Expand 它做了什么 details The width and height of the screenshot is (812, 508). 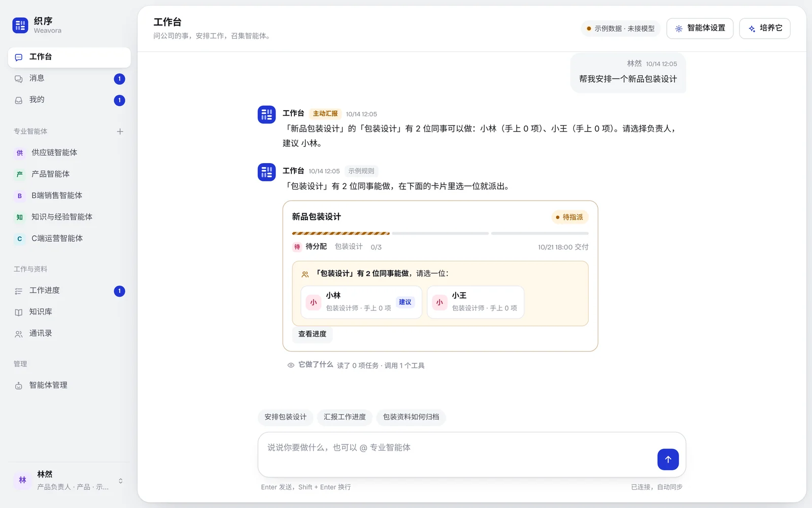356,365
